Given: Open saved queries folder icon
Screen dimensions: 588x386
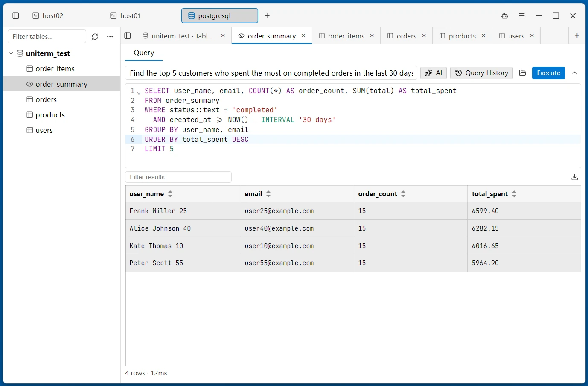Looking at the screenshot, I should click(x=523, y=73).
